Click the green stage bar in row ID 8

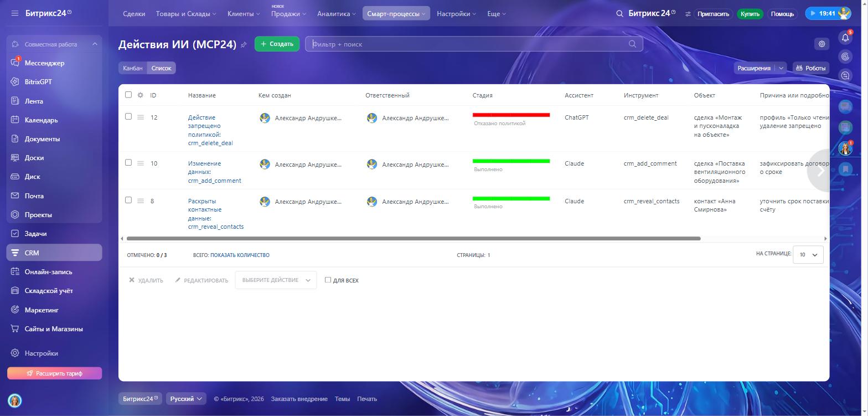[x=511, y=199]
